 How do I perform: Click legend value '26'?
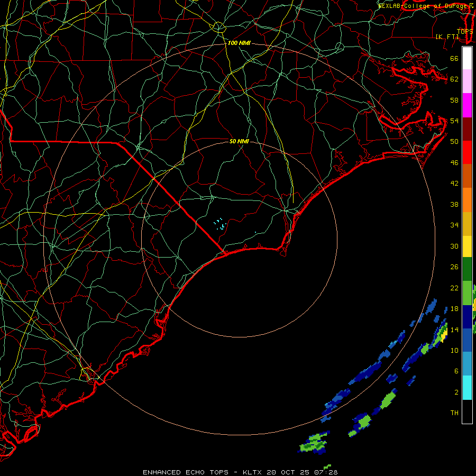(x=454, y=267)
